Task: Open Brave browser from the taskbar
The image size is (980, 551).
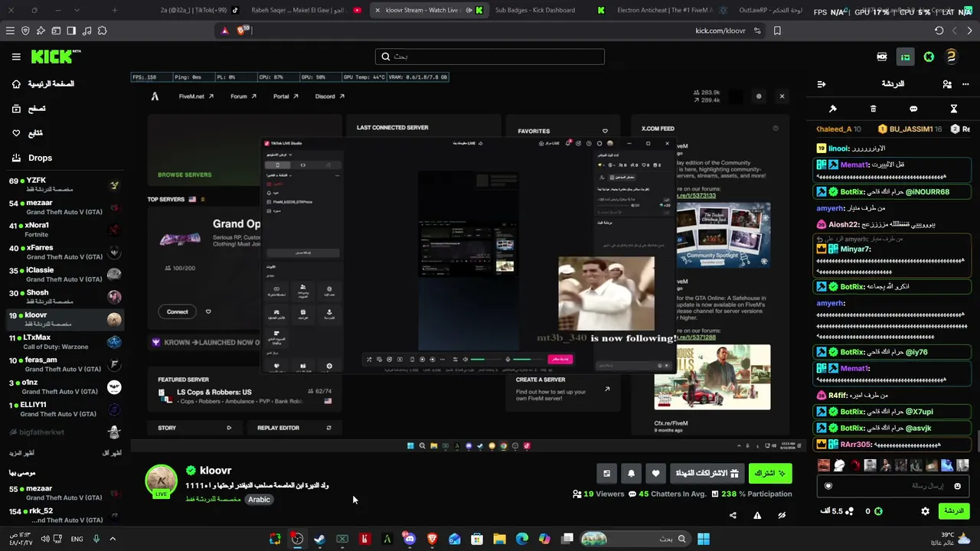Action: 432,539
